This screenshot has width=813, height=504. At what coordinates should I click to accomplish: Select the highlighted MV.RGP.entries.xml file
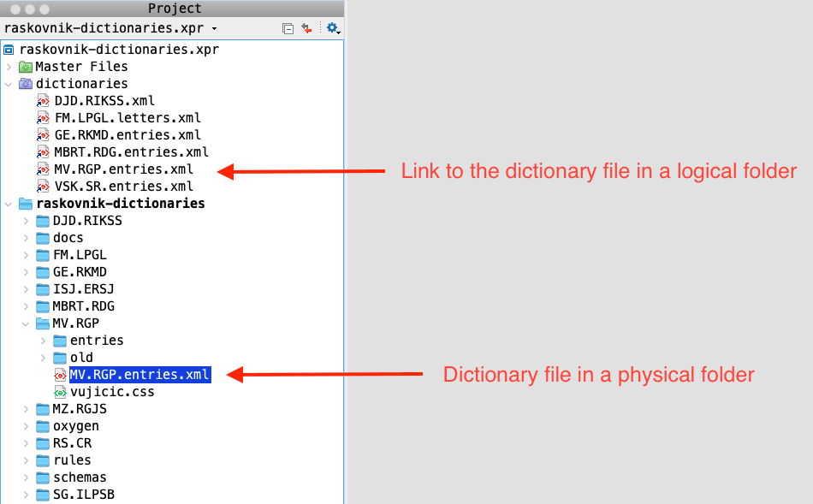tap(139, 375)
